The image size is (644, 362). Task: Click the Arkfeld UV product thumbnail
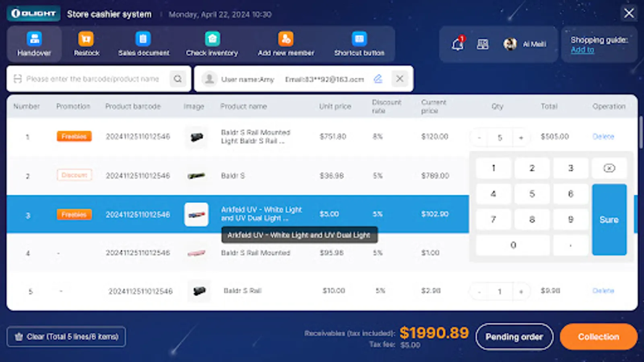(196, 214)
